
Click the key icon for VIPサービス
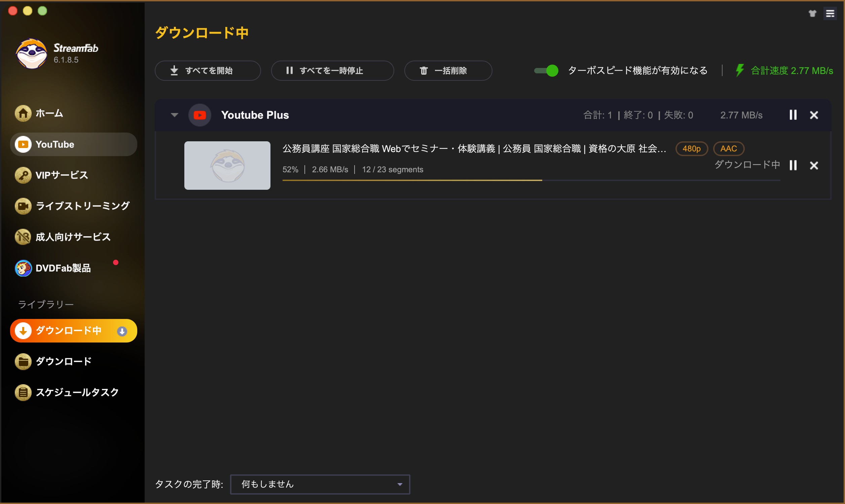(23, 175)
